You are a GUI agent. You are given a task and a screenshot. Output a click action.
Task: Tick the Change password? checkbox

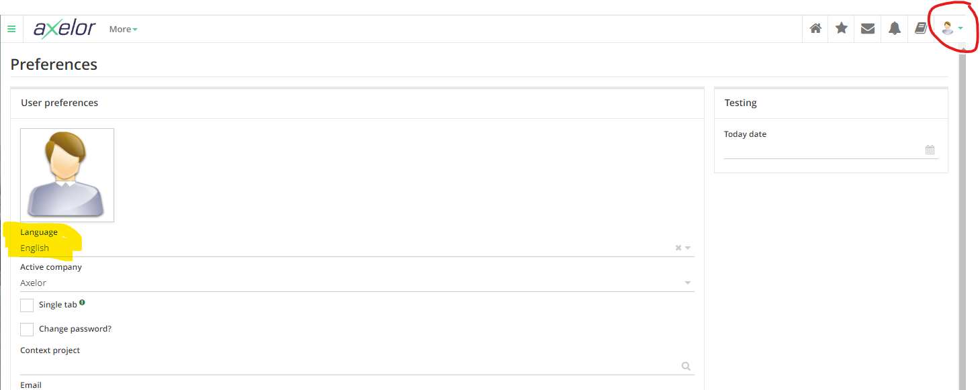(27, 330)
